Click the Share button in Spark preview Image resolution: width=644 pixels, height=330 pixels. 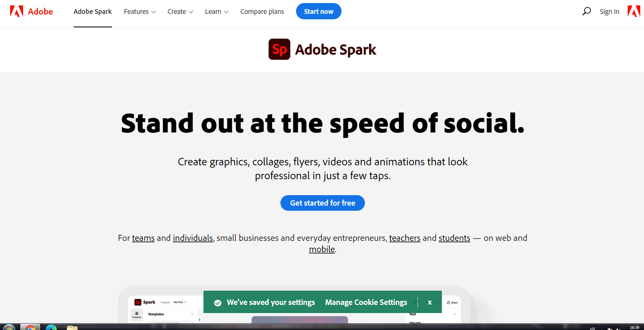coord(452,303)
